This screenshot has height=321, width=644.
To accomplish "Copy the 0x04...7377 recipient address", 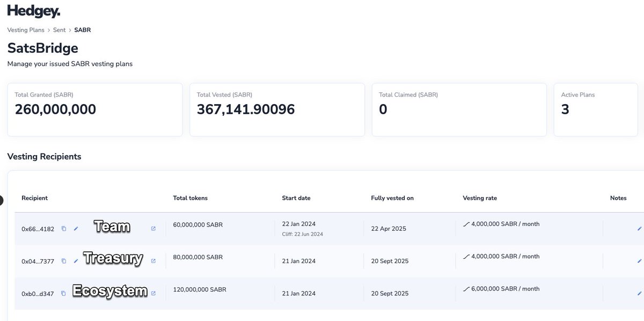I will (64, 261).
